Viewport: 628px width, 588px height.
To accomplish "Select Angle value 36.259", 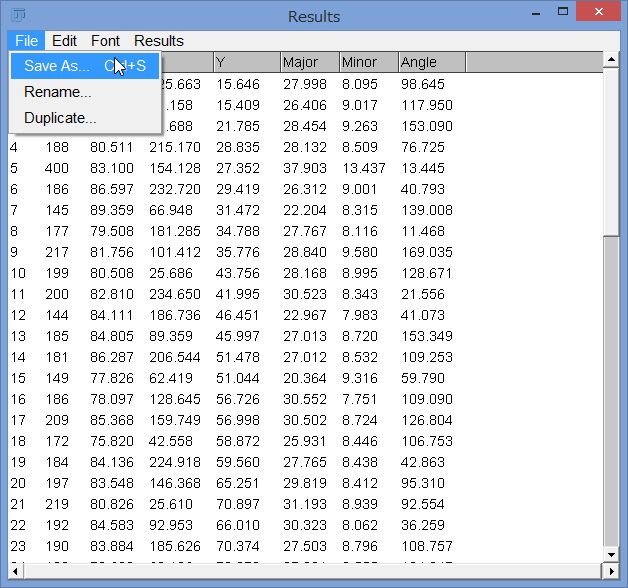I will pos(423,525).
